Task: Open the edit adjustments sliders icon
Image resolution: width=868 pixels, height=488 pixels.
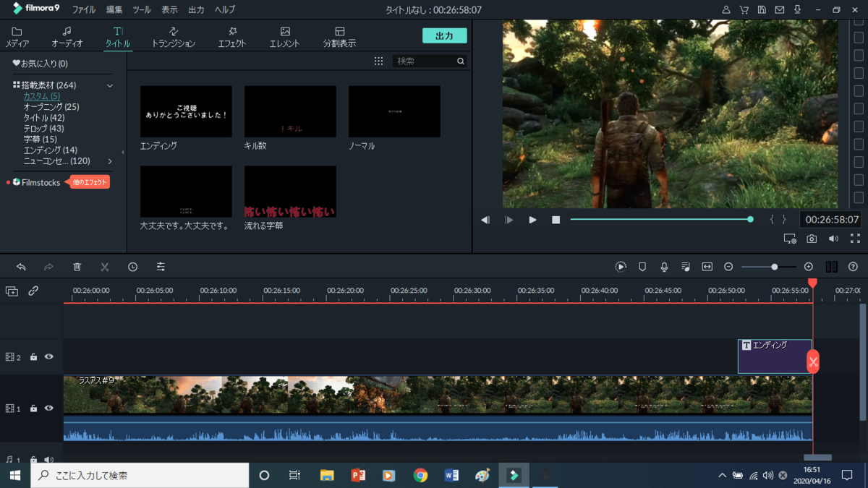Action: (x=161, y=267)
